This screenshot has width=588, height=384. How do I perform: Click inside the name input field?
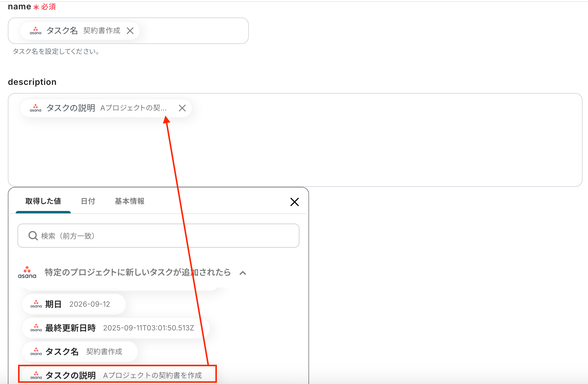(x=193, y=31)
